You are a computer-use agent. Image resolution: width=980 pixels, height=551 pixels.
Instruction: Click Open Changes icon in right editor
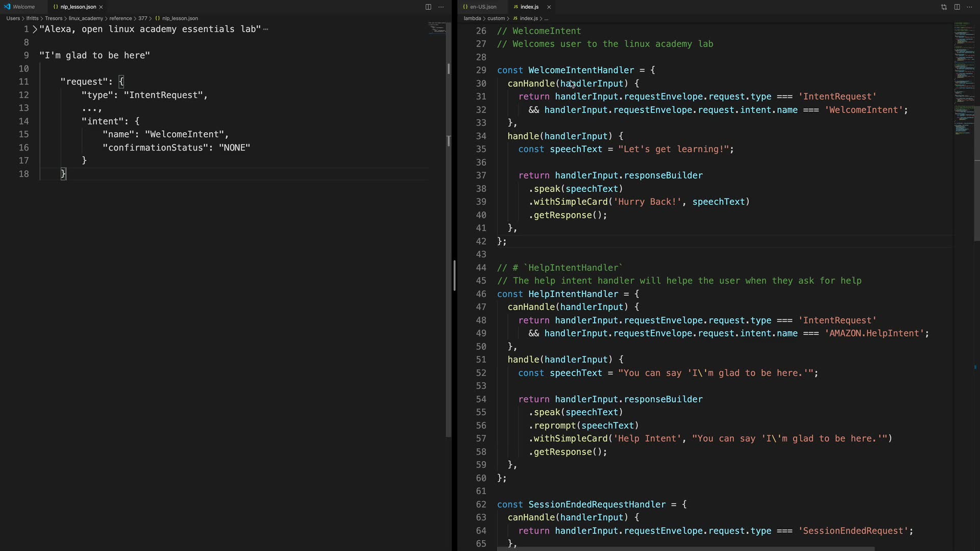(x=944, y=7)
